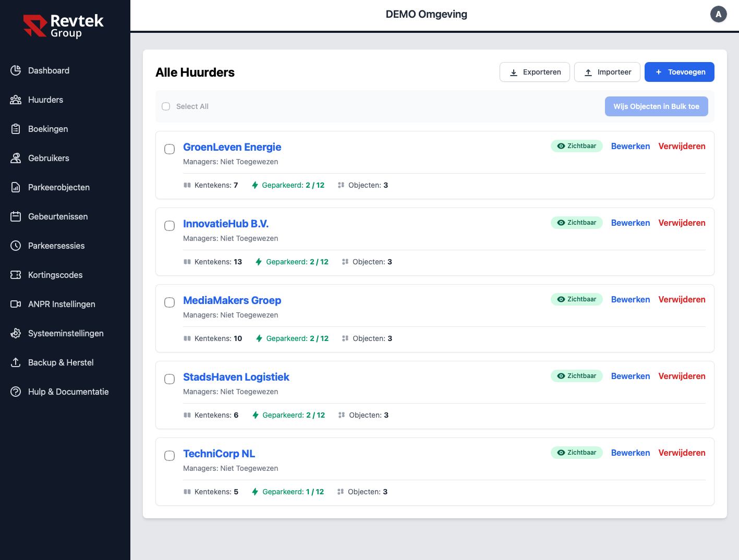Select Huurders in the sidebar
739x560 pixels.
click(x=46, y=100)
